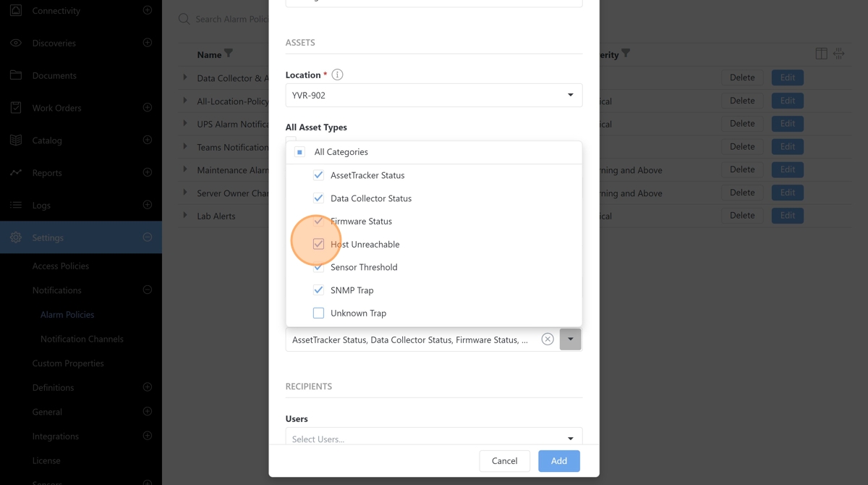Toggle the All Categories checkbox

[x=299, y=152]
